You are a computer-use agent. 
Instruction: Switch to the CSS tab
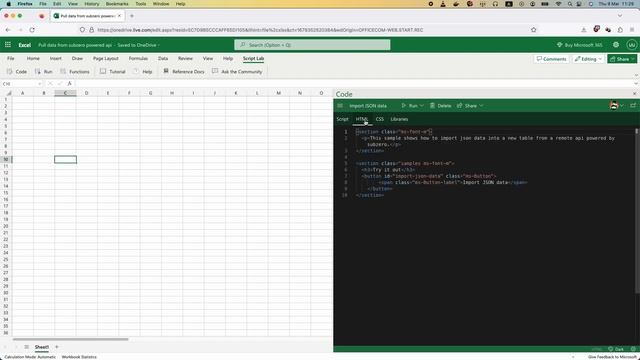380,119
